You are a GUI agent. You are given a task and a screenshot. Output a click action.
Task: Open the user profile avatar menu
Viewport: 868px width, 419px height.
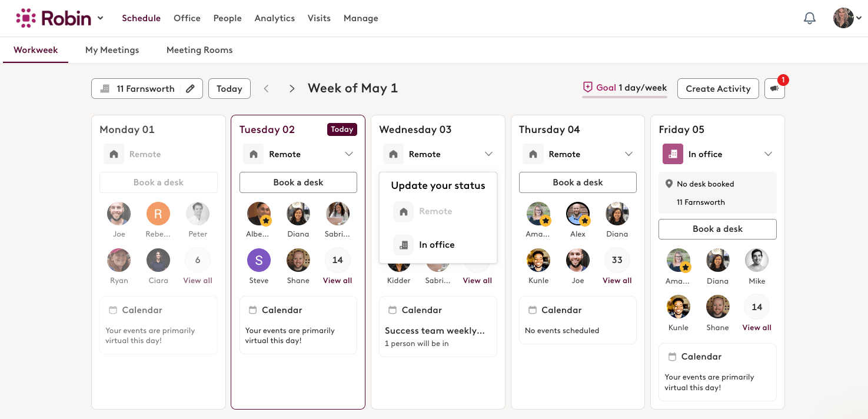(x=844, y=18)
